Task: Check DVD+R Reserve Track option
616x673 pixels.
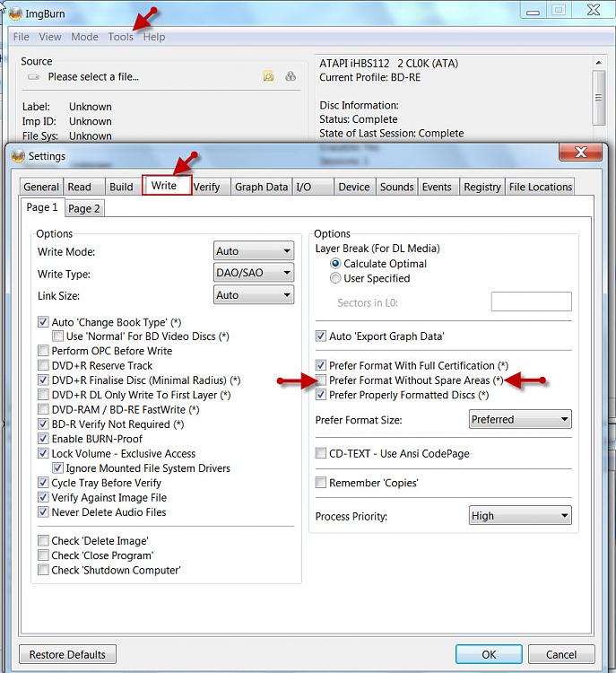Action: click(43, 365)
